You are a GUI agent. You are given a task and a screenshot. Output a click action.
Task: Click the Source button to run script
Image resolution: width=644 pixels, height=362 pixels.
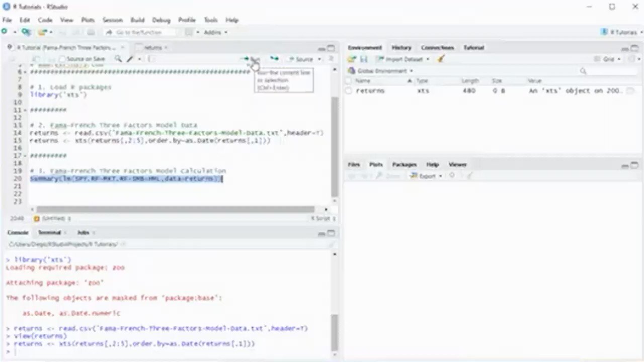(x=303, y=59)
